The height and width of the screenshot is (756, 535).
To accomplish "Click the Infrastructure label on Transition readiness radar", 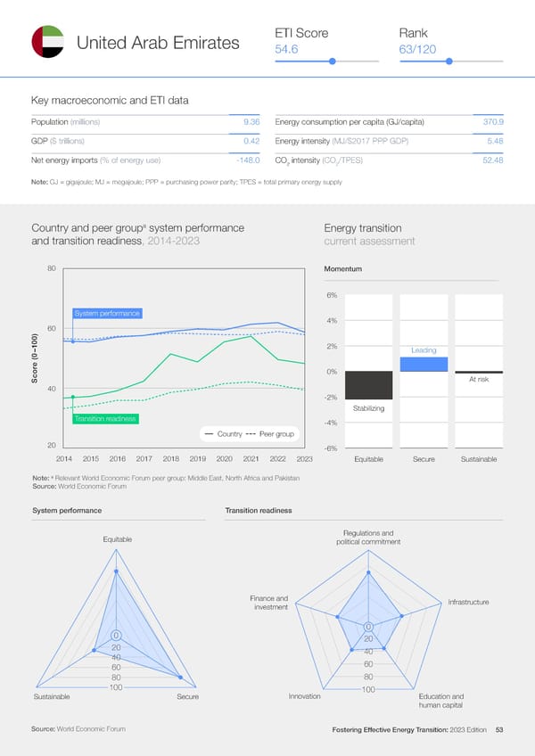I will 468,603.
